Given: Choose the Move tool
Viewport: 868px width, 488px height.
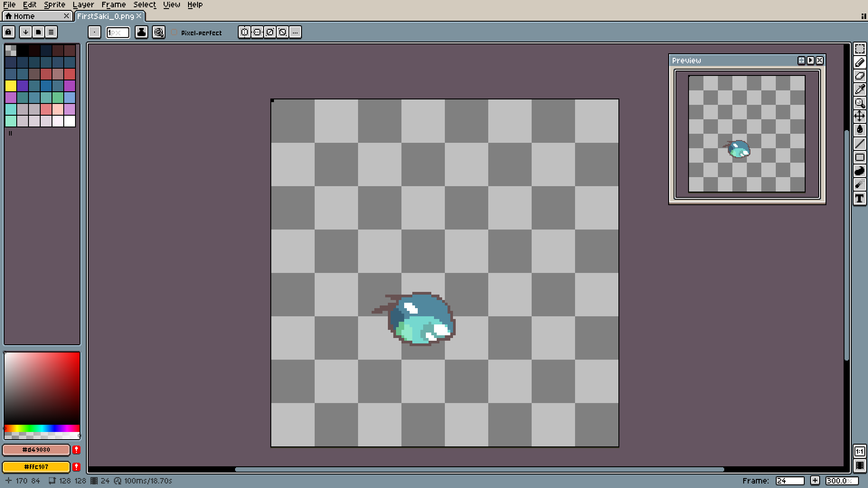Looking at the screenshot, I should pyautogui.click(x=859, y=117).
